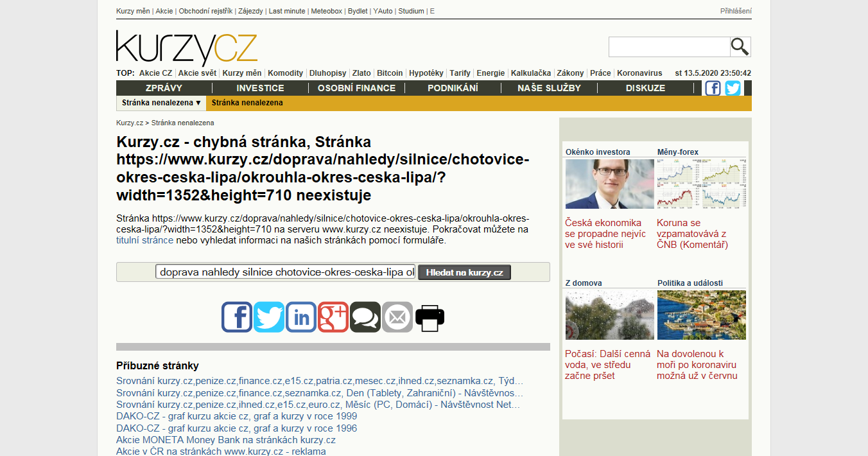
Task: Focus the 'doprava nahledy silnice' search field
Action: 286,272
